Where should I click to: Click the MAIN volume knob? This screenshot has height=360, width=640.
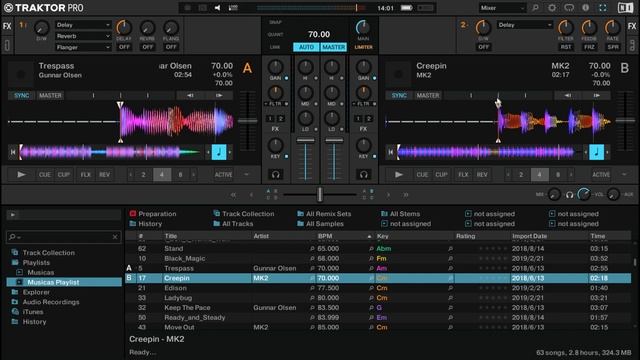362,27
